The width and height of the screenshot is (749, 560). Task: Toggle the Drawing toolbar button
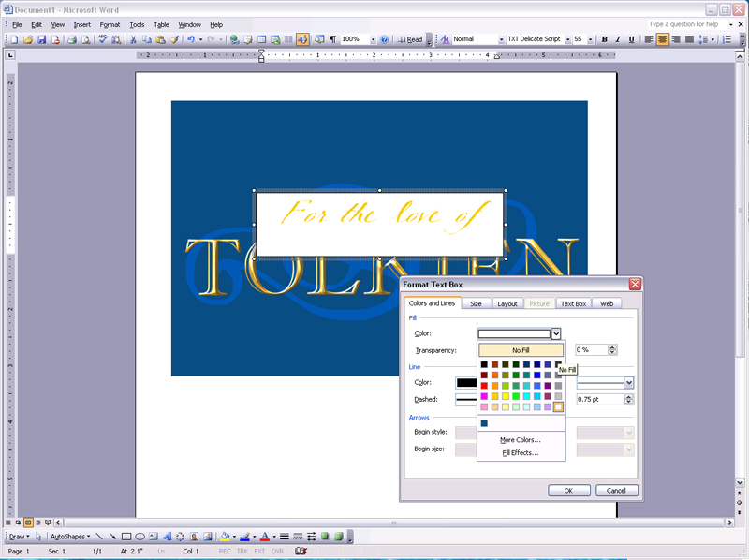(302, 39)
